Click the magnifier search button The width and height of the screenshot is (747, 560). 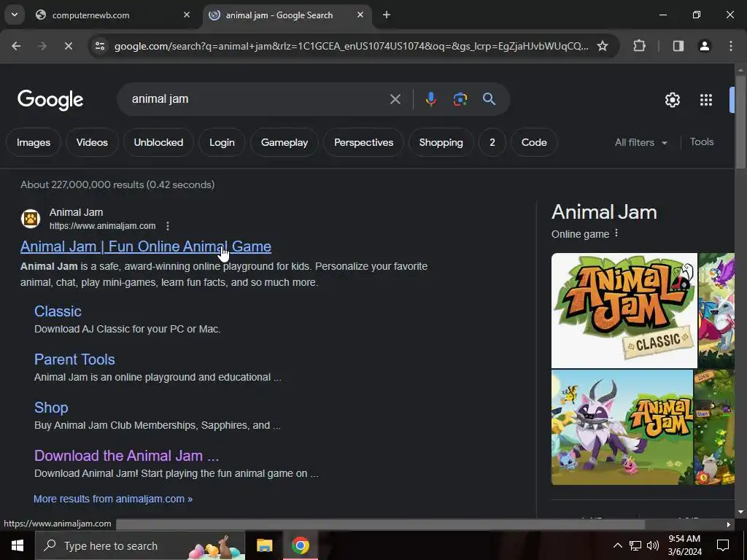click(x=489, y=99)
